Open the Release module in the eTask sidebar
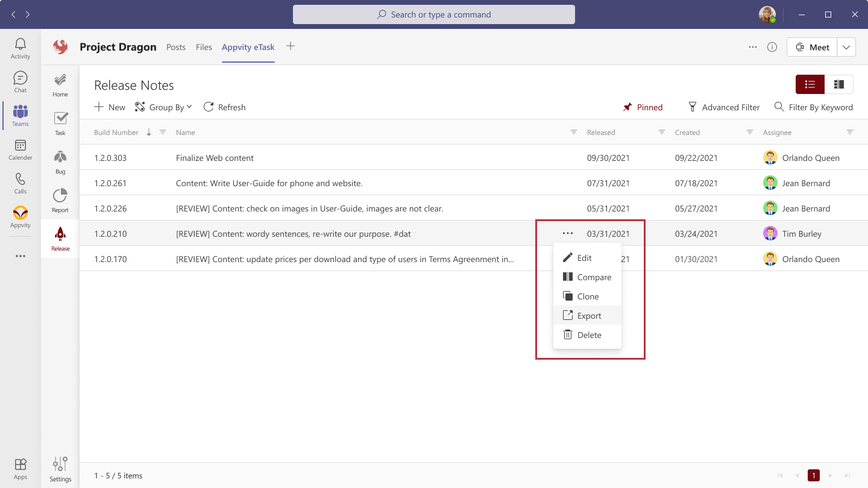Viewport: 868px width, 488px height. [x=60, y=238]
